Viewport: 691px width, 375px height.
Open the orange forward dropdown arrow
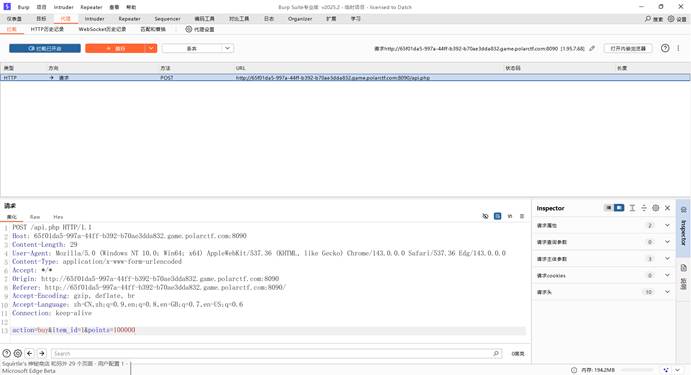click(x=151, y=48)
